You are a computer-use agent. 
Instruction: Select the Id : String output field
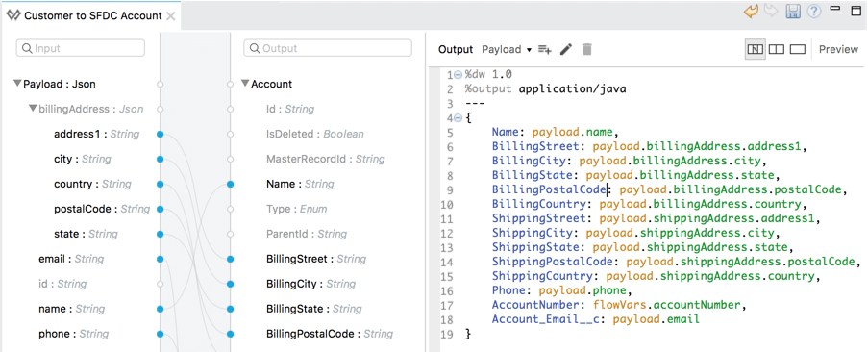pyautogui.click(x=290, y=109)
